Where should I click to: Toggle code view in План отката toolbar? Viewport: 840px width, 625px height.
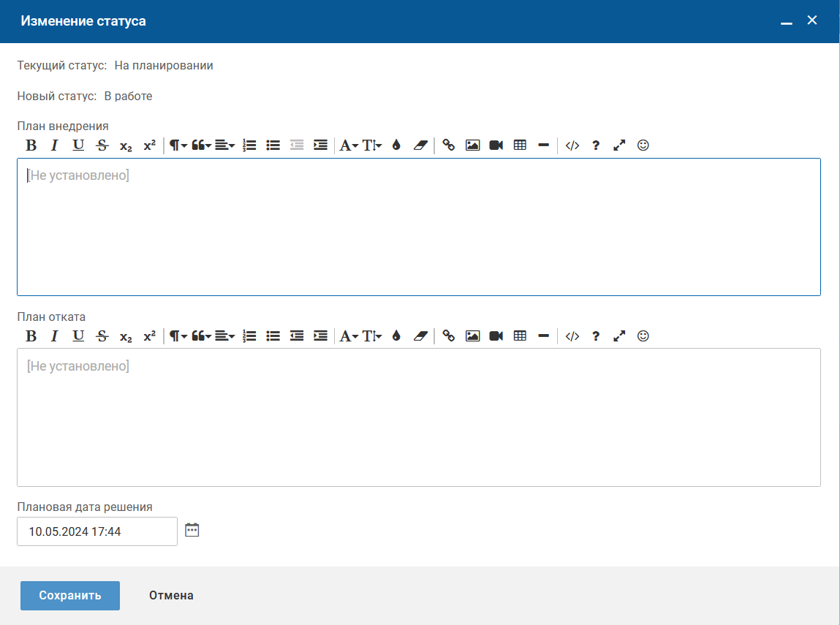coord(572,336)
